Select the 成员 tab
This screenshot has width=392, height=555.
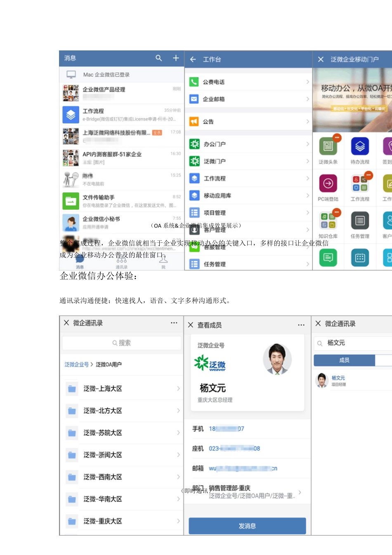344,360
